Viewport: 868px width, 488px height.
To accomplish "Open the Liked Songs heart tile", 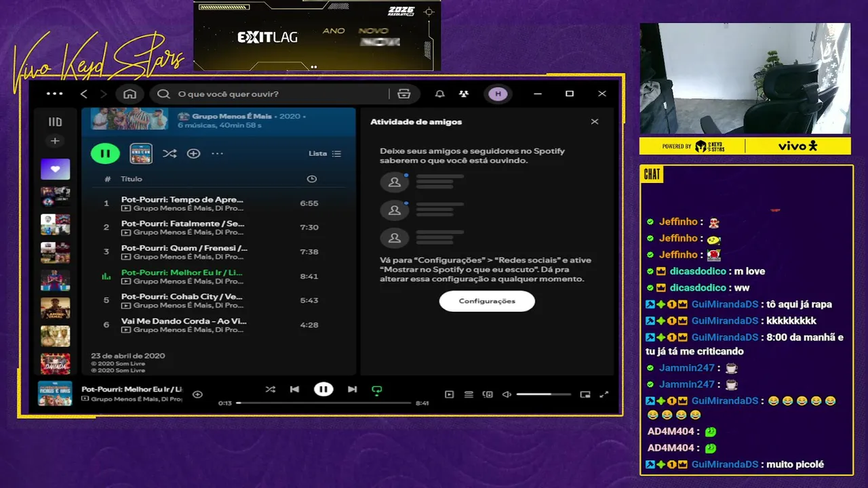I will point(55,169).
